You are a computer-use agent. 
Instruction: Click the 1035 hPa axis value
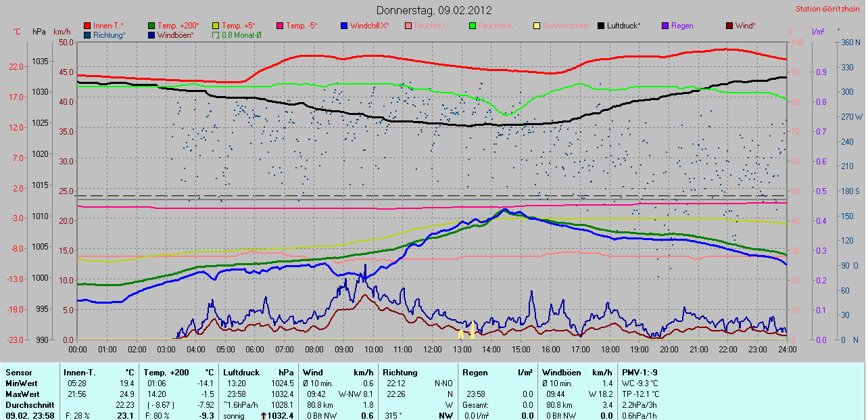click(40, 61)
